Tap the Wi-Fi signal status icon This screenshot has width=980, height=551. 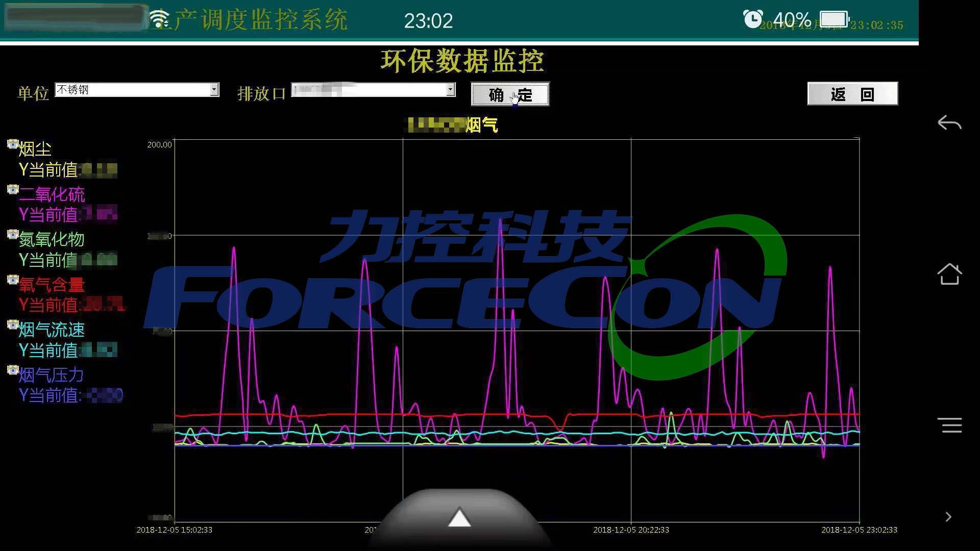159,19
